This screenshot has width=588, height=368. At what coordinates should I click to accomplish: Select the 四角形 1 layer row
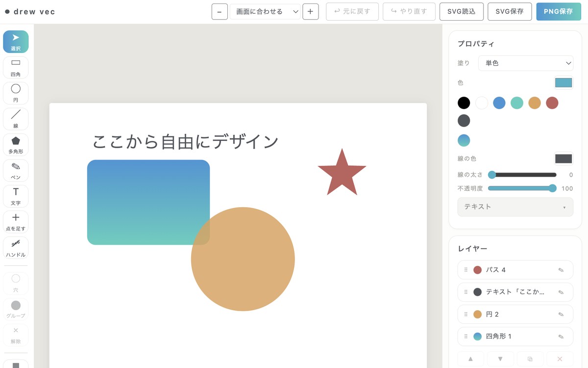point(515,337)
